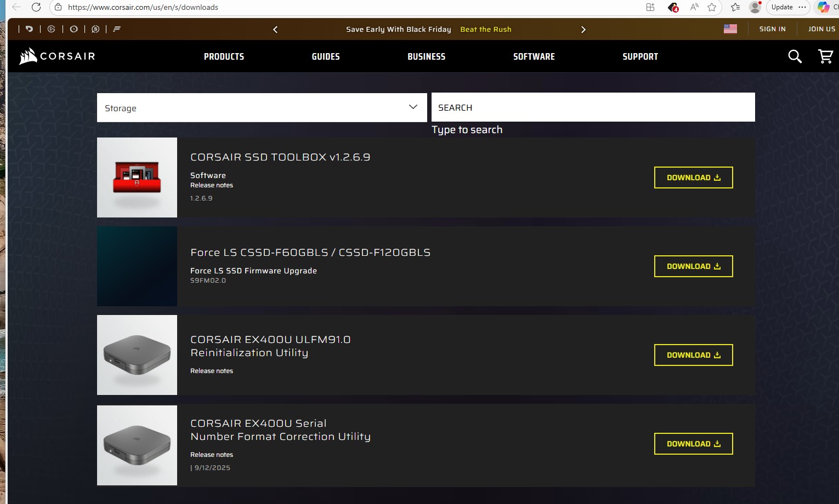Download the Force LS SSD Firmware Upgrade
Image resolution: width=839 pixels, height=504 pixels.
coord(693,266)
